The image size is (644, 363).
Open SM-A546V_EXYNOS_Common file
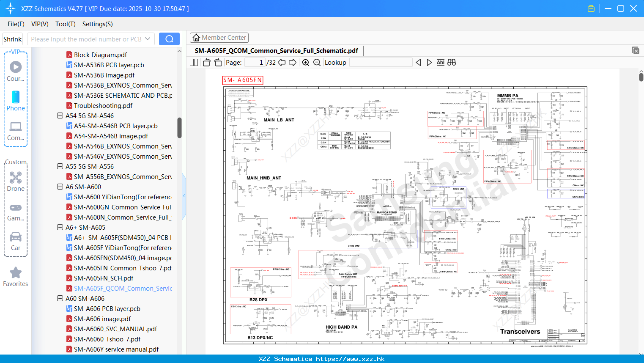coord(119,156)
